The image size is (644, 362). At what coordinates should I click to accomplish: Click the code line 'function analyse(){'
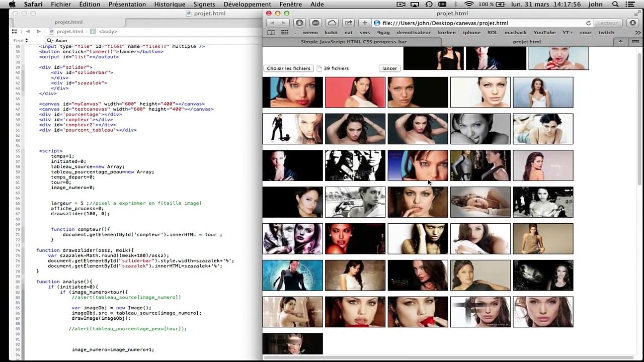click(x=64, y=282)
